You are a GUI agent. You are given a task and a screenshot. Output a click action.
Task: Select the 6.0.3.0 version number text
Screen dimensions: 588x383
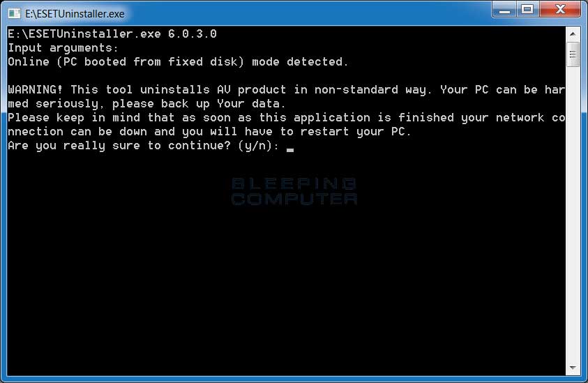tap(193, 33)
